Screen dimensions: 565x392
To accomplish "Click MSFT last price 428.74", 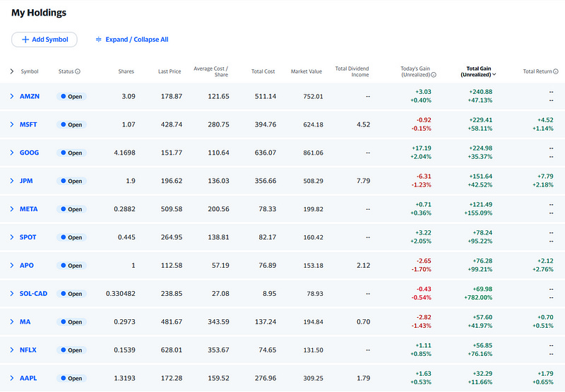I will [172, 124].
